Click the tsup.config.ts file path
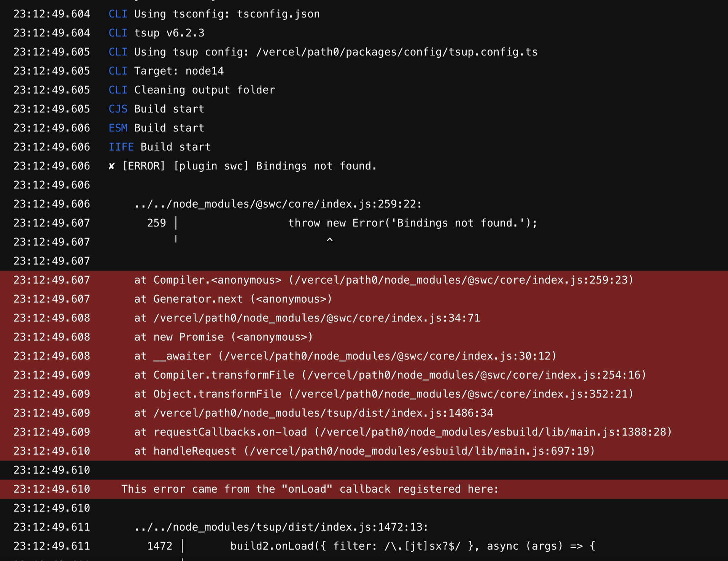 click(x=396, y=52)
